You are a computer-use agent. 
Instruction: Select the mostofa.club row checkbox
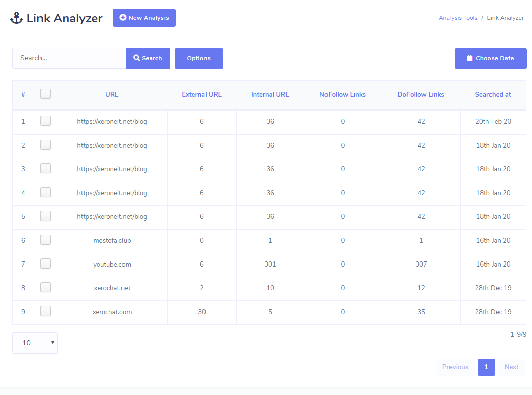(46, 240)
